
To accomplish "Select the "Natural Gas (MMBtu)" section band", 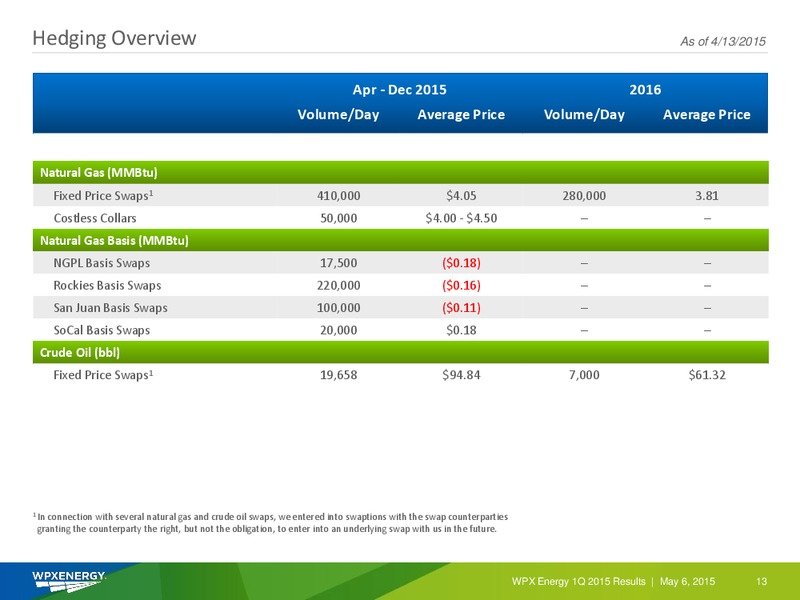I will (401, 172).
